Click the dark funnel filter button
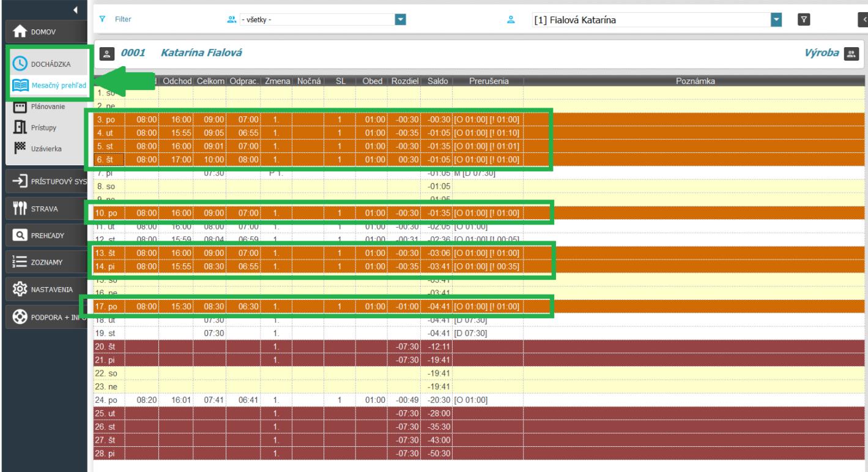This screenshot has width=868, height=472. (804, 20)
